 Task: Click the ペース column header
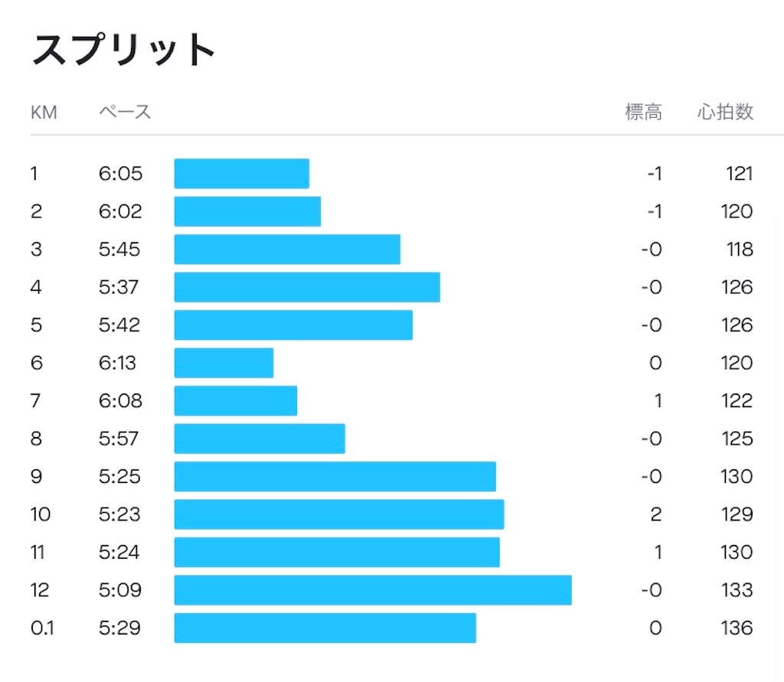(x=125, y=112)
